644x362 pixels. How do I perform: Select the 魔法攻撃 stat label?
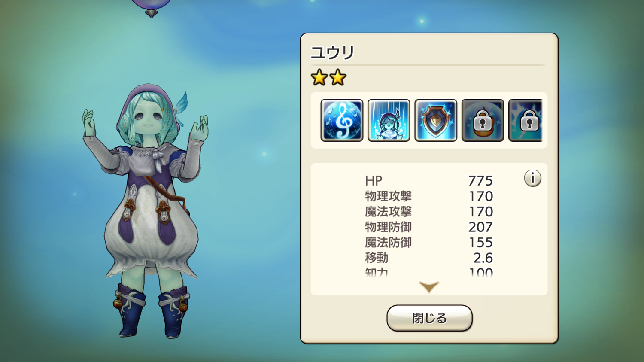click(389, 212)
